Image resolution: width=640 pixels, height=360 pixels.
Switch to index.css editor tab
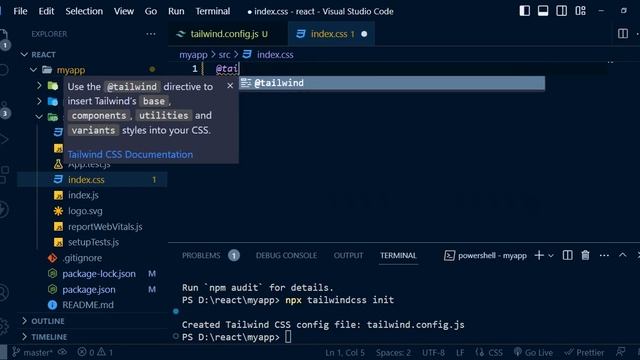tap(331, 34)
